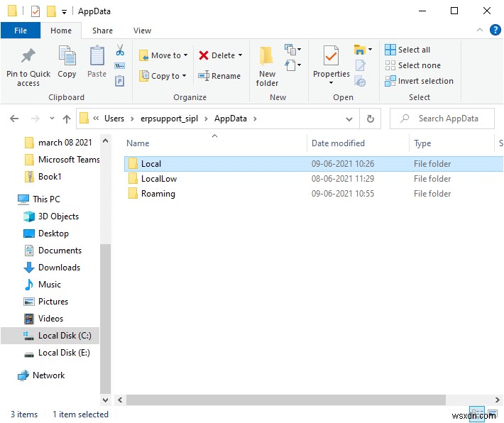Open Documents in navigation pane

[53, 251]
